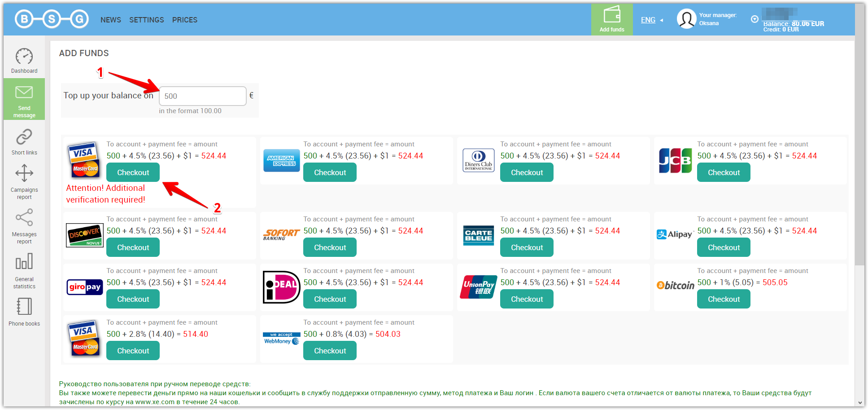Click the BSG logo in header

[52, 19]
